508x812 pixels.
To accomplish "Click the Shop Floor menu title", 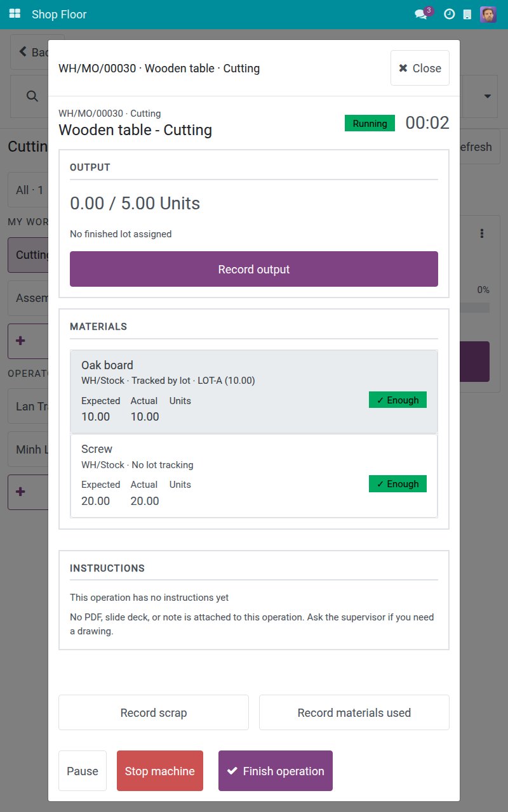I will point(59,14).
